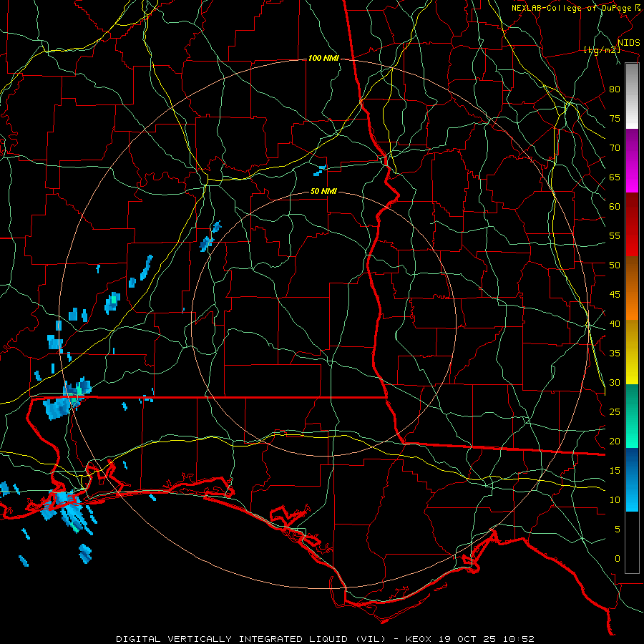Select the 25 value on the VIL scale
Screen dimensions: 644x644
[615, 412]
